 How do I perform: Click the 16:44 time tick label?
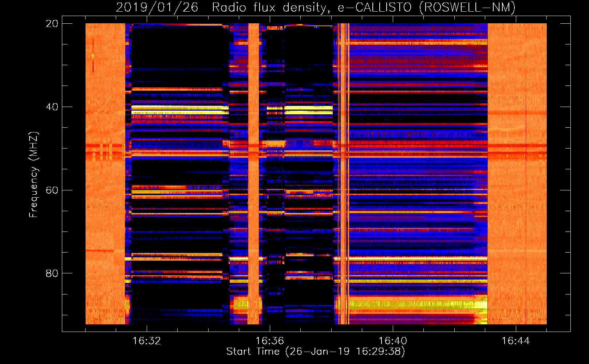516,341
